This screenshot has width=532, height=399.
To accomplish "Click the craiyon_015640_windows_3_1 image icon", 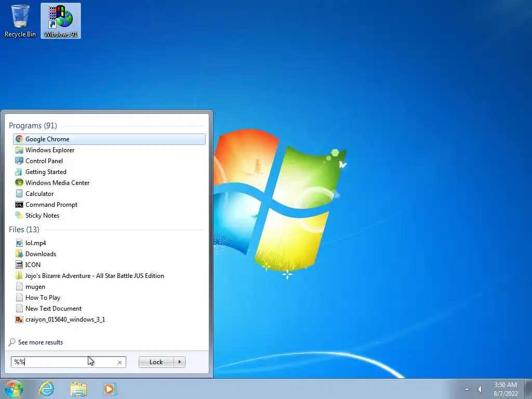I will (x=19, y=320).
